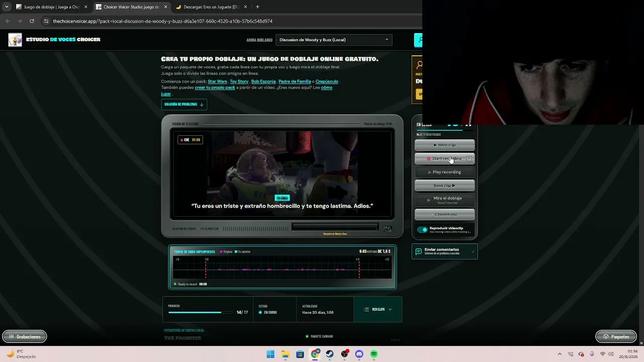Reload the page with the refresh icon
This screenshot has height=362, width=644.
(x=32, y=21)
